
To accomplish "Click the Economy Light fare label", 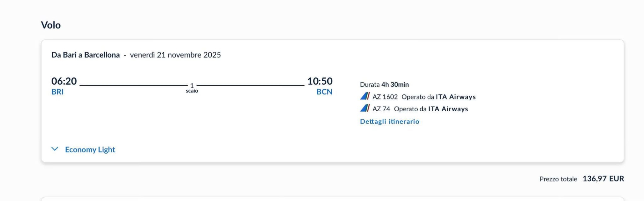I will [x=90, y=150].
